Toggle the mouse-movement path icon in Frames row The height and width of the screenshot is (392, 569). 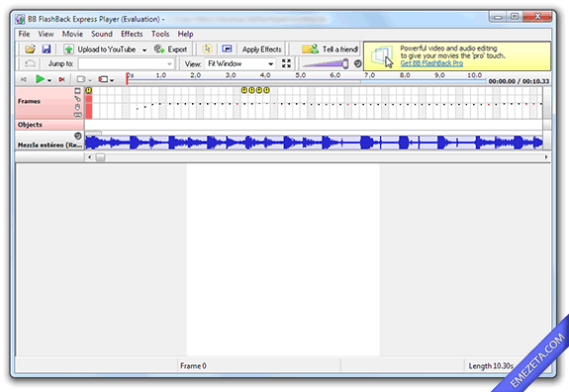pos(77,99)
